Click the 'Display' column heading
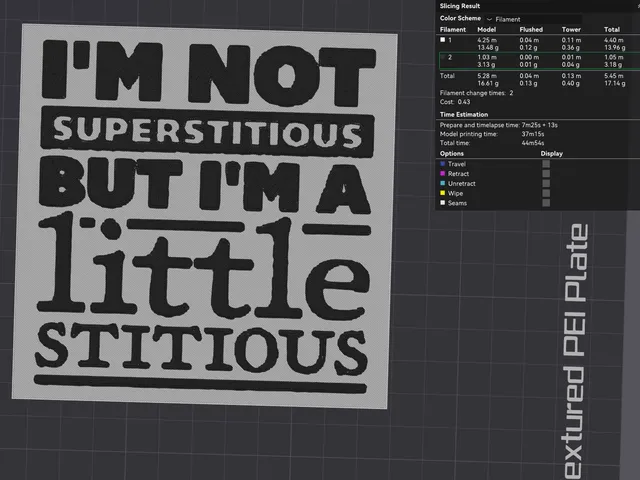640x480 pixels. (551, 153)
